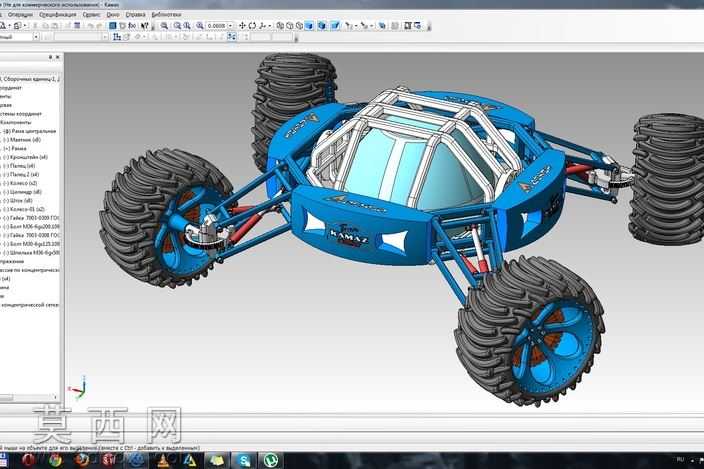The width and height of the screenshot is (704, 469).
Task: Toggle perspective projection view
Action: [335, 26]
